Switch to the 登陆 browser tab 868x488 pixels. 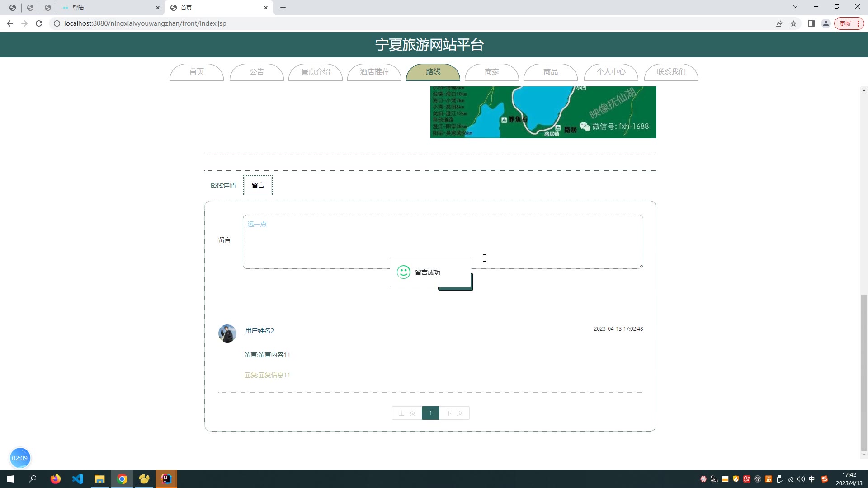pos(111,8)
